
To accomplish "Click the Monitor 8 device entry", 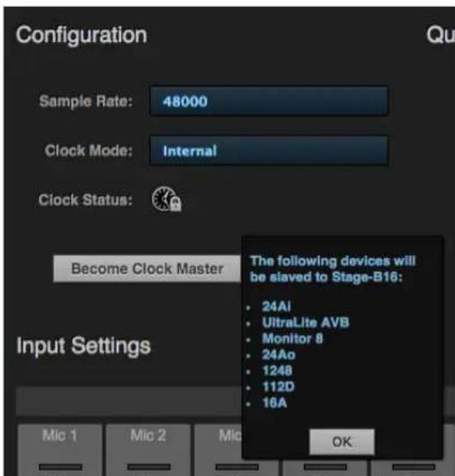I will point(292,339).
